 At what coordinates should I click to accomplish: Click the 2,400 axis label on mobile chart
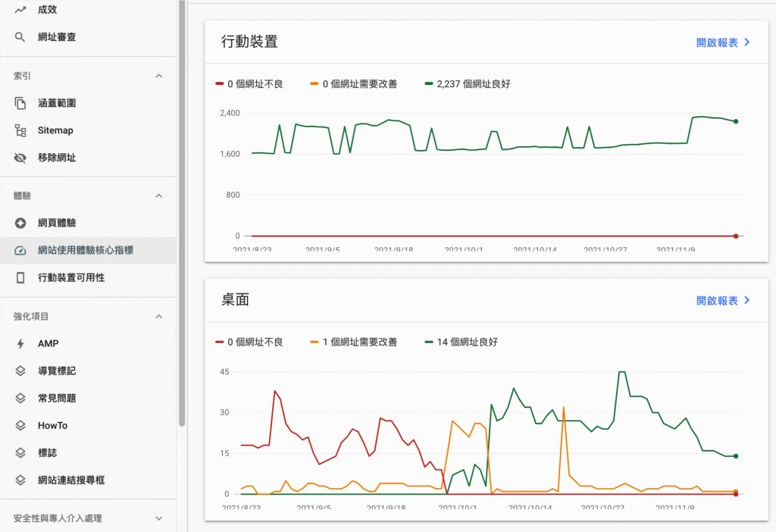tap(230, 113)
